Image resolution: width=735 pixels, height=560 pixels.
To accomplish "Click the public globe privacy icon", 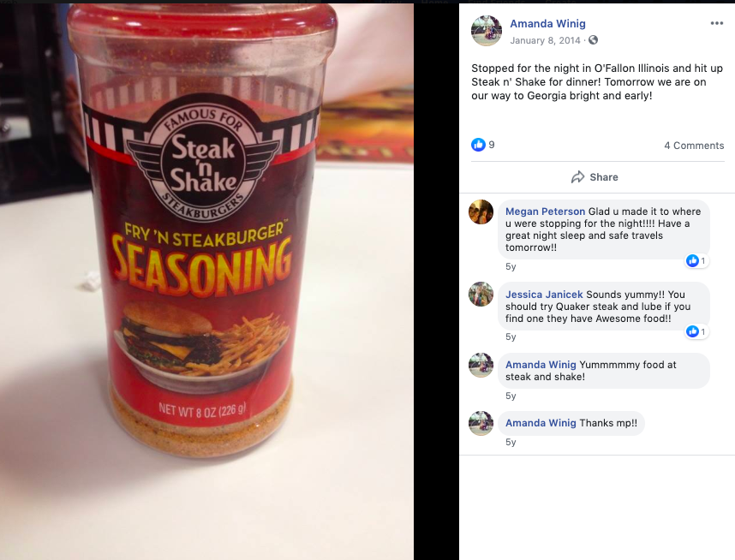I will pyautogui.click(x=593, y=40).
